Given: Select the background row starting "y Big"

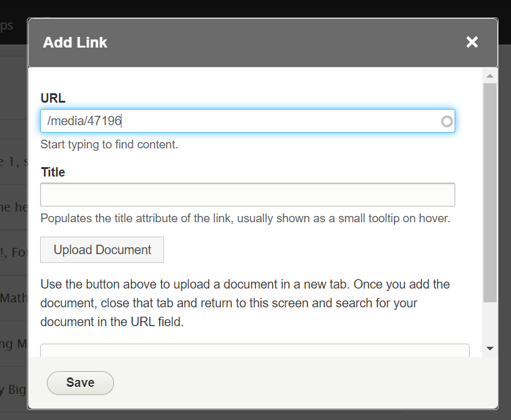Looking at the screenshot, I should (13, 391).
